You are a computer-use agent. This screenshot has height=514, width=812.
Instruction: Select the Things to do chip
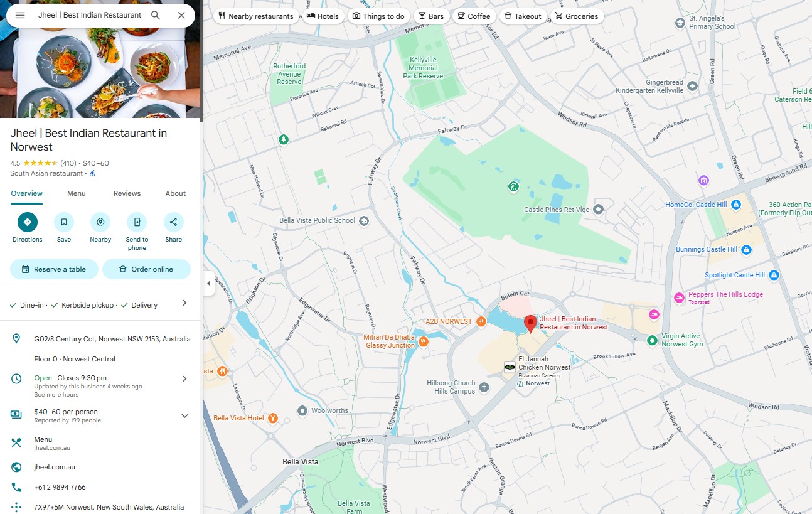click(378, 16)
